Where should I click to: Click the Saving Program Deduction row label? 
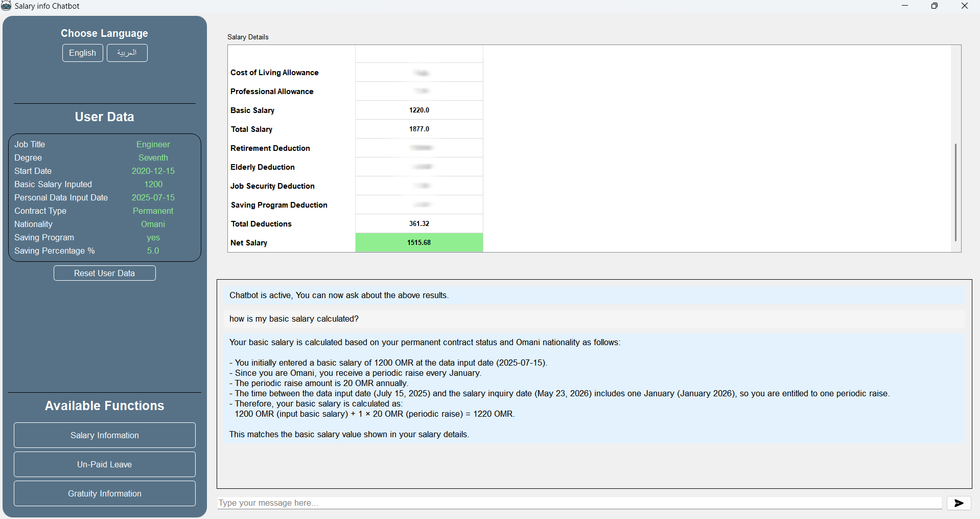[279, 205]
